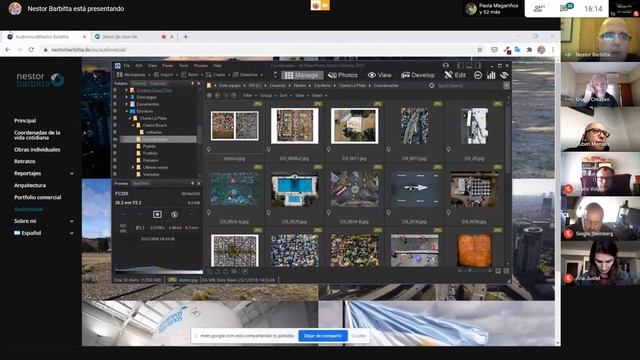Viewport: 640px width, 360px height.
Task: Reload the page in Chrome
Action: click(x=31, y=49)
